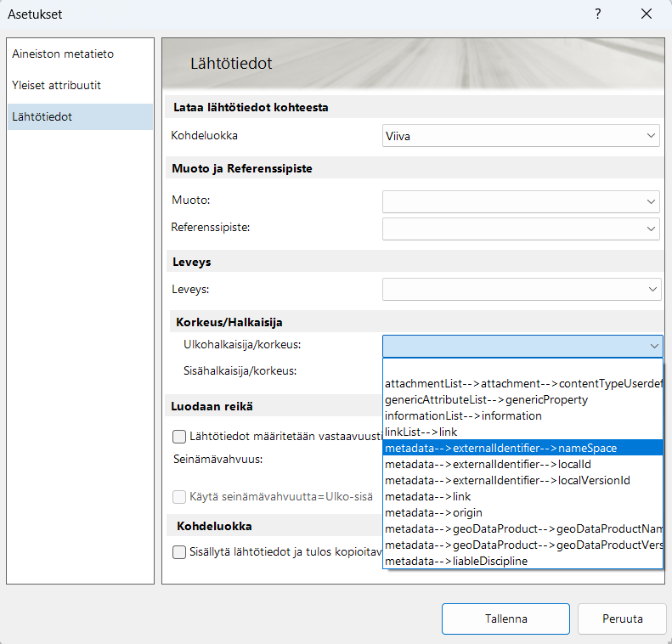The height and width of the screenshot is (644, 672).
Task: Click the help question mark icon
Action: click(598, 14)
